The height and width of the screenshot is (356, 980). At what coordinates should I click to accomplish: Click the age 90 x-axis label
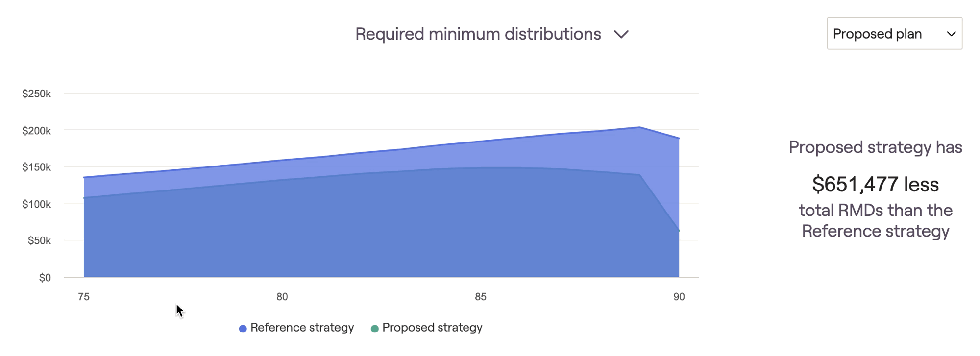click(679, 297)
